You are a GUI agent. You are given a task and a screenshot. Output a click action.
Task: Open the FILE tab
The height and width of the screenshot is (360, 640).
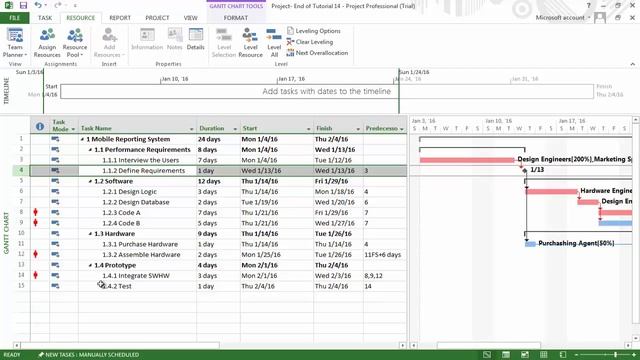tap(14, 18)
